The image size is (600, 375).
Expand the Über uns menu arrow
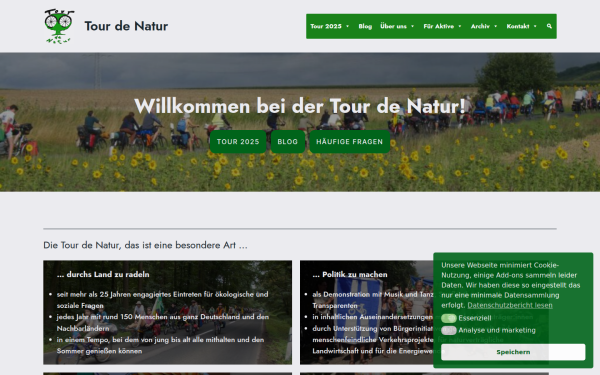pos(412,26)
